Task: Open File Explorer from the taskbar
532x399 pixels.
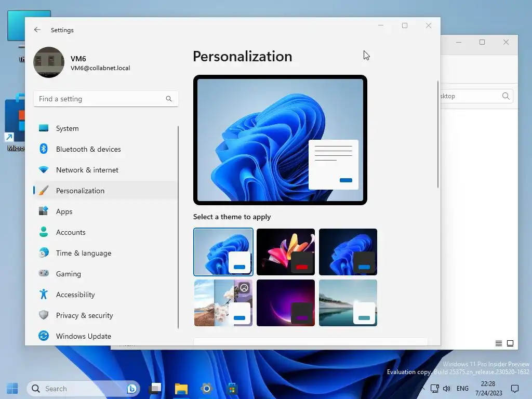Action: [181, 389]
